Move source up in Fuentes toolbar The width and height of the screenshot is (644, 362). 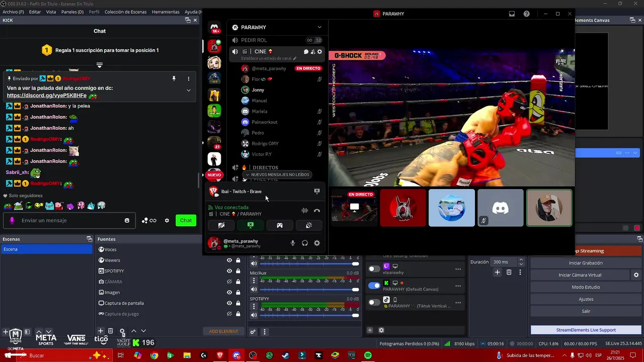coord(134,331)
